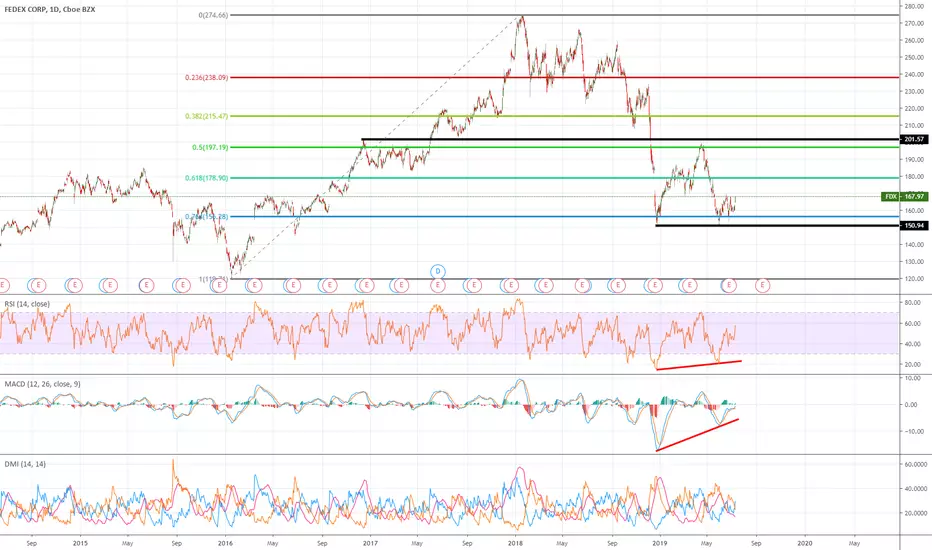Click 2018 on the time axis
The height and width of the screenshot is (550, 932).
(515, 543)
